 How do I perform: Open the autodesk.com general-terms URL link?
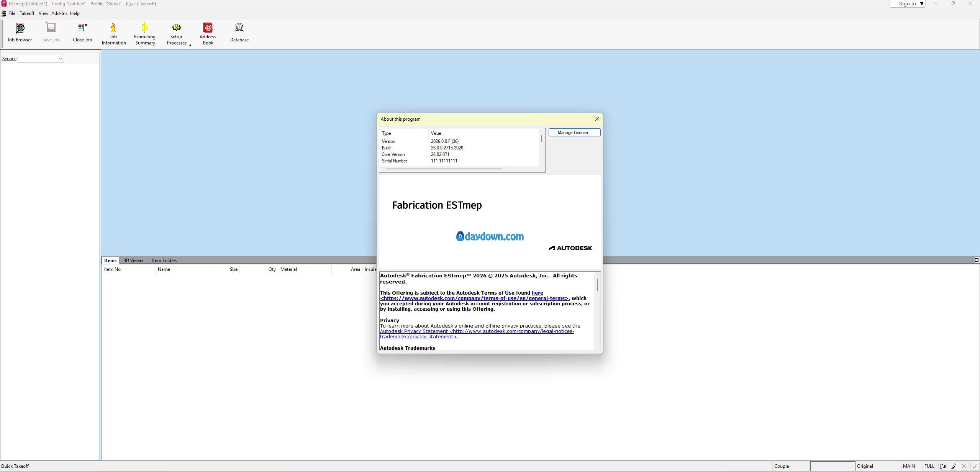pyautogui.click(x=475, y=298)
